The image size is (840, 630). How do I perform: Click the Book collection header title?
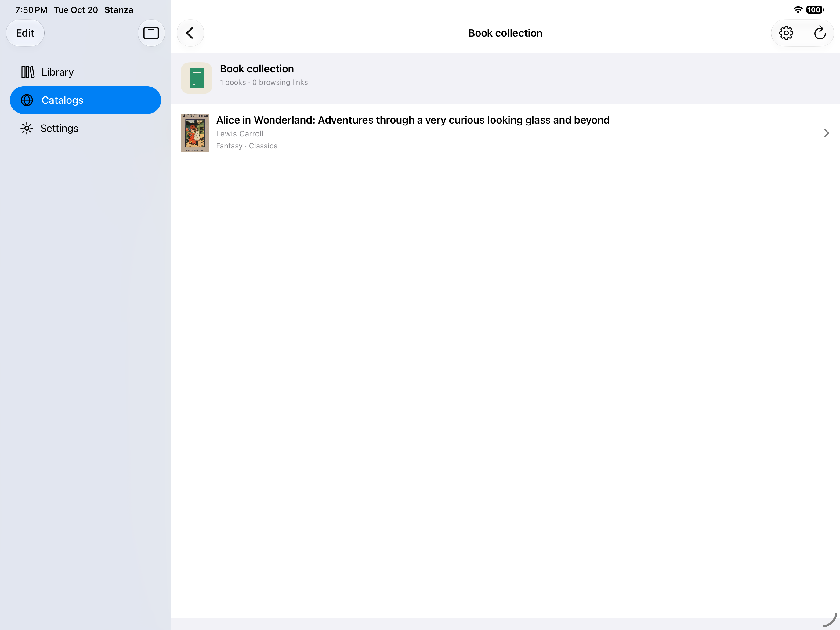(505, 33)
